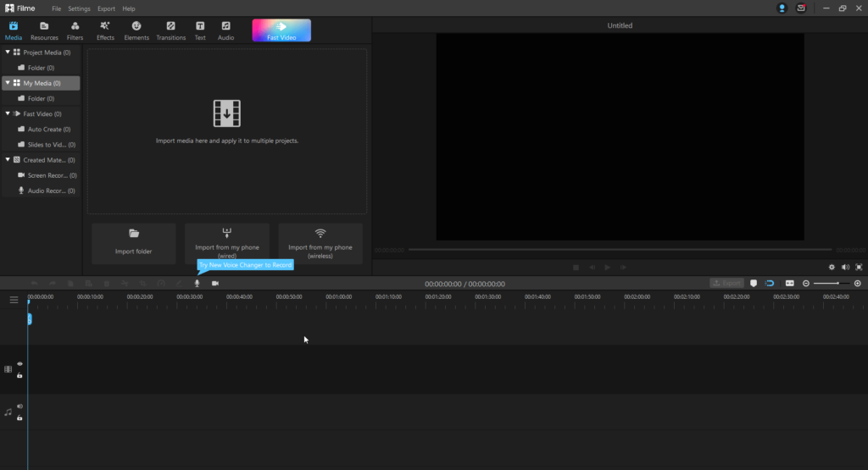
Task: Click the Import folder button
Action: [x=133, y=243]
